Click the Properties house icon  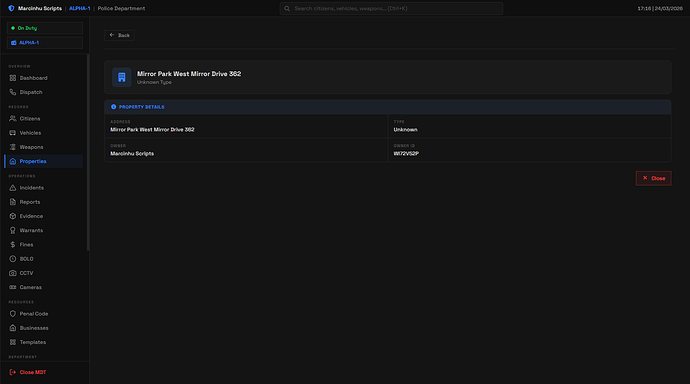(x=13, y=161)
